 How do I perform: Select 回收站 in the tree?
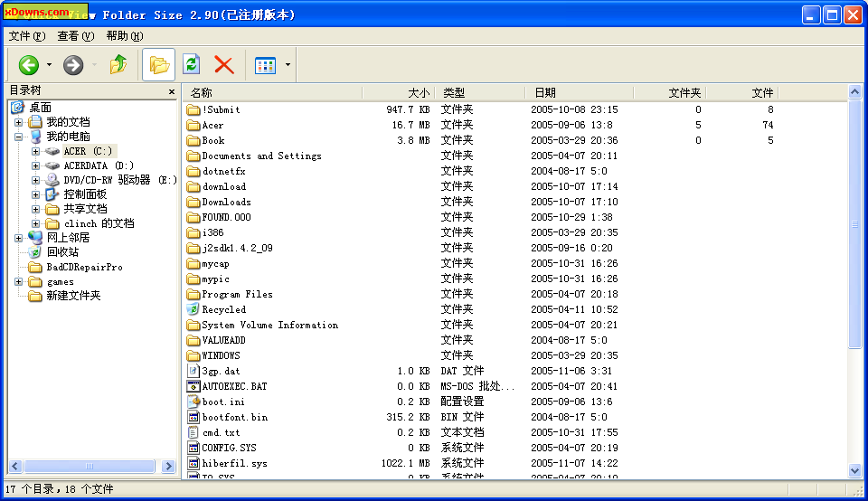click(62, 252)
